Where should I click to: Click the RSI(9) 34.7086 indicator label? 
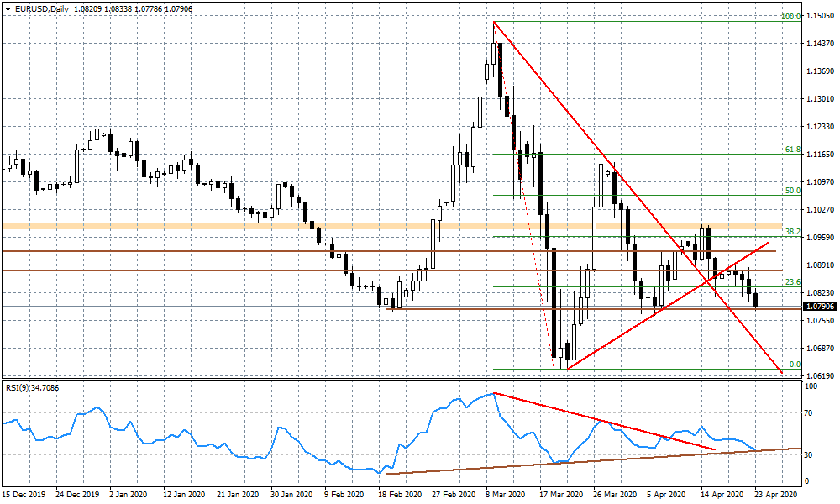(32, 387)
